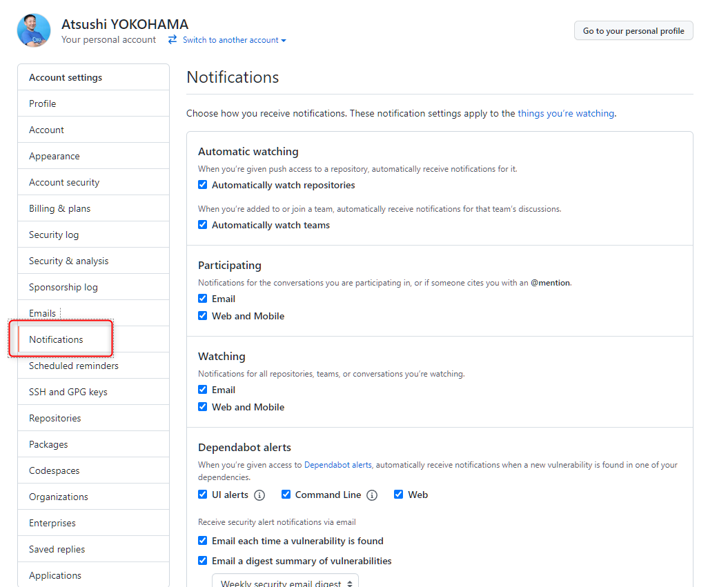Viewport: 728px width, 587px height.
Task: Open the Account settings item
Action: click(93, 130)
